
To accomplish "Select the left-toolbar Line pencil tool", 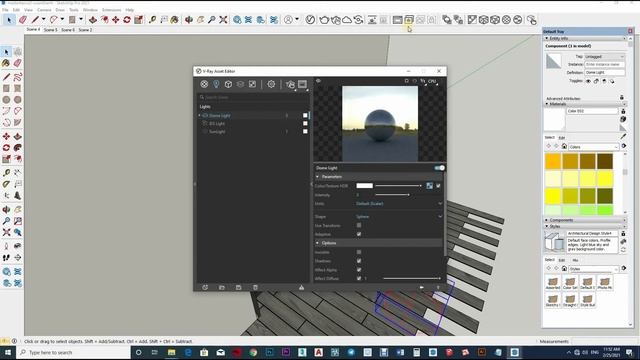I will click(7, 77).
